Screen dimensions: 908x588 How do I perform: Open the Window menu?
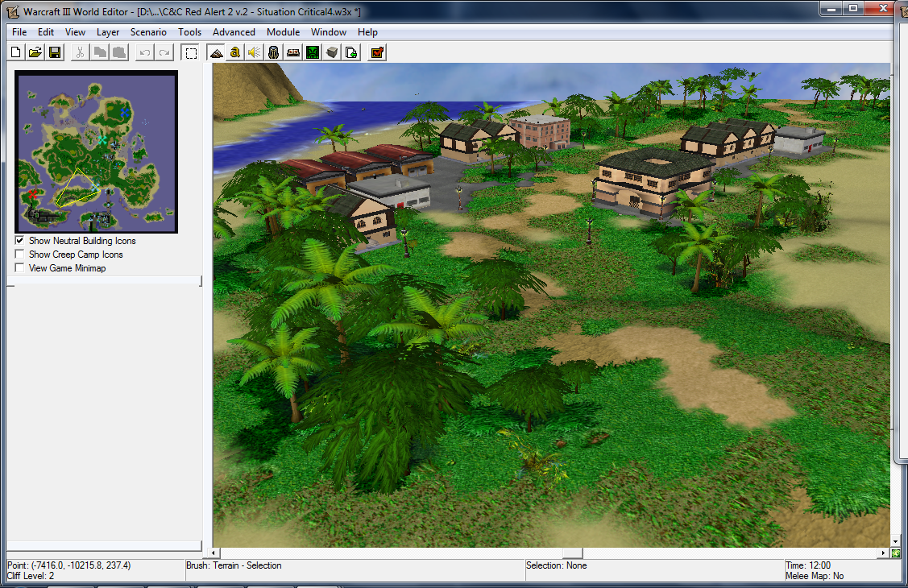(329, 32)
